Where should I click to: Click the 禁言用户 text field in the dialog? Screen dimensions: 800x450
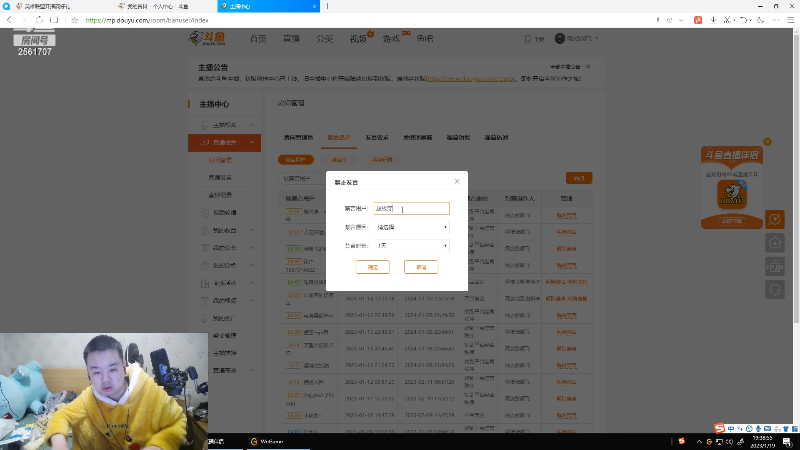click(x=412, y=208)
